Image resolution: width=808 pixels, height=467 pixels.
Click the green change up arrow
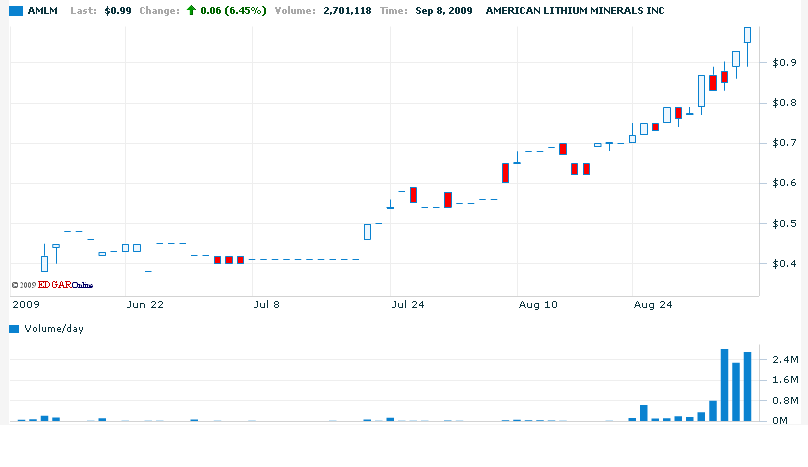(x=191, y=10)
